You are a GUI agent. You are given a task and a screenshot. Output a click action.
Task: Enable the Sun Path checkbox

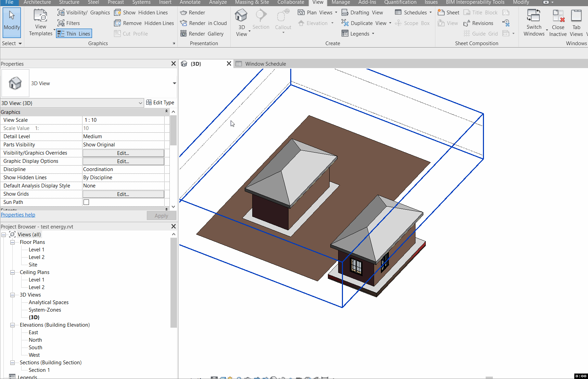point(86,202)
